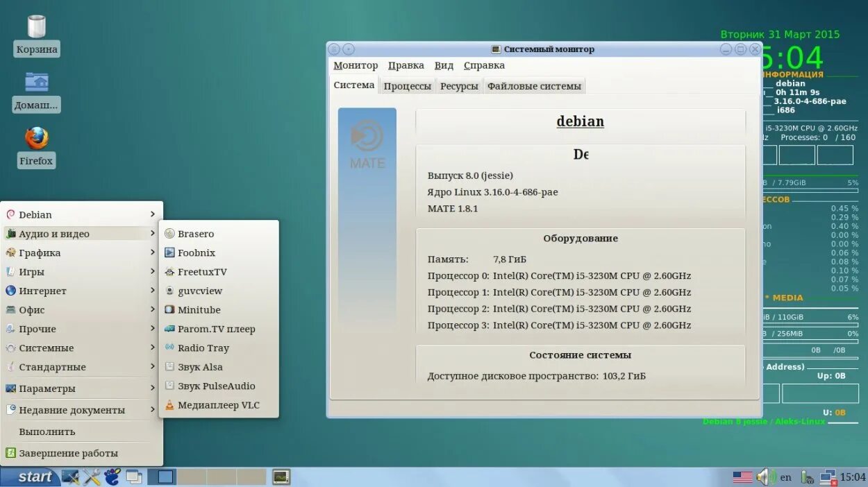This screenshot has height=487, width=868.
Task: Open the wrench-and-screwdriver tools launcher in taskbar
Action: point(92,477)
